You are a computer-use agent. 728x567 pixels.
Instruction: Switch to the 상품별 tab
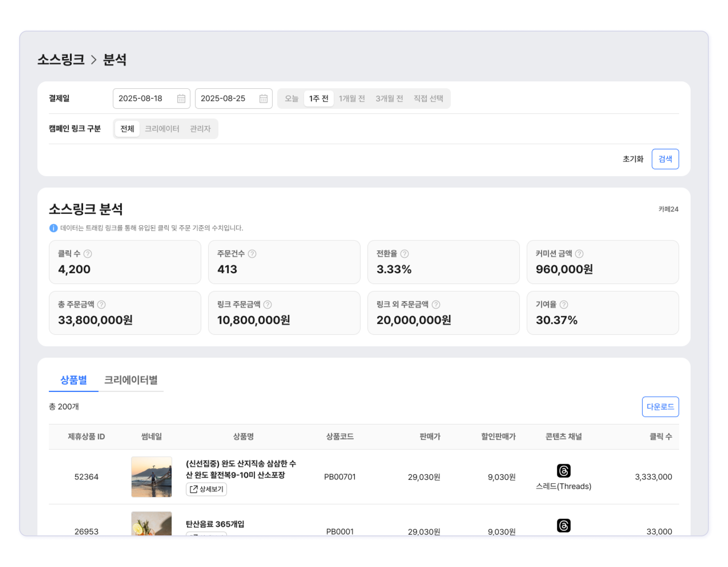[x=73, y=380]
